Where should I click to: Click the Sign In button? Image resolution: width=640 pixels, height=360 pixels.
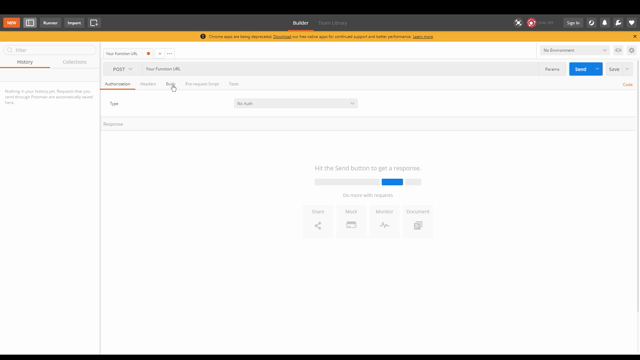click(573, 23)
